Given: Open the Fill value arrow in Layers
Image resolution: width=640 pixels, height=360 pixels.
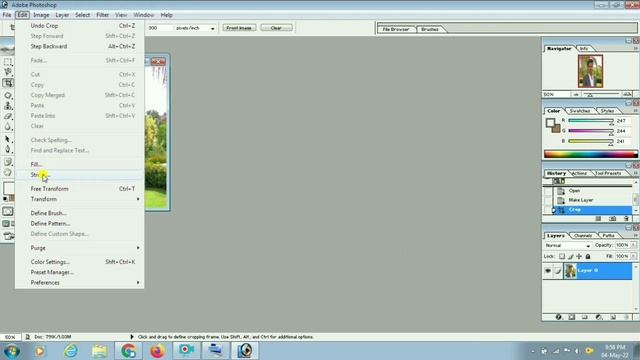Looking at the screenshot, I should [x=633, y=256].
